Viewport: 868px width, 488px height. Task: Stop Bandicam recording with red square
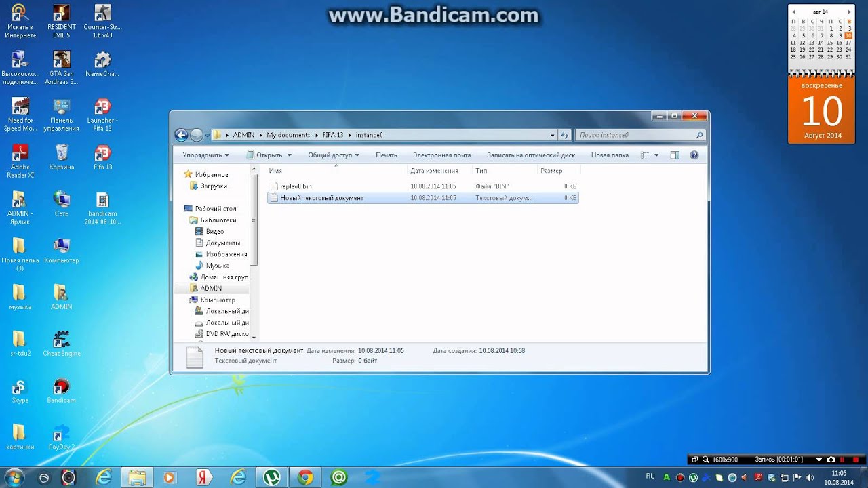[x=856, y=460]
